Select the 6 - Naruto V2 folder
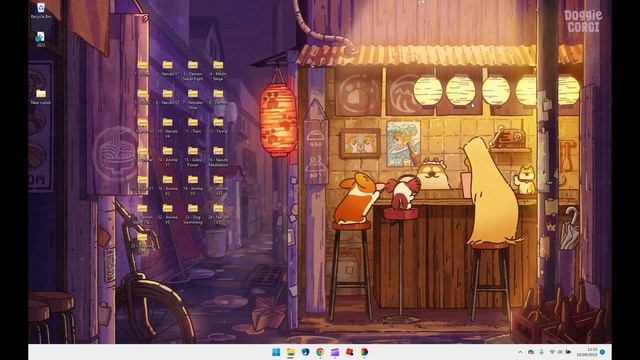Viewport: 640px width, 360px height. click(x=167, y=97)
